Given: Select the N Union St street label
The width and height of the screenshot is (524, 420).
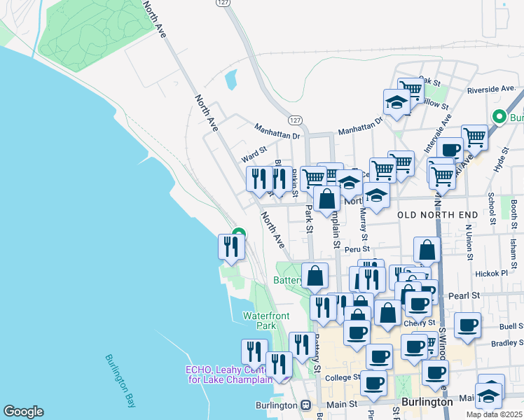Looking at the screenshot, I should point(469,242).
